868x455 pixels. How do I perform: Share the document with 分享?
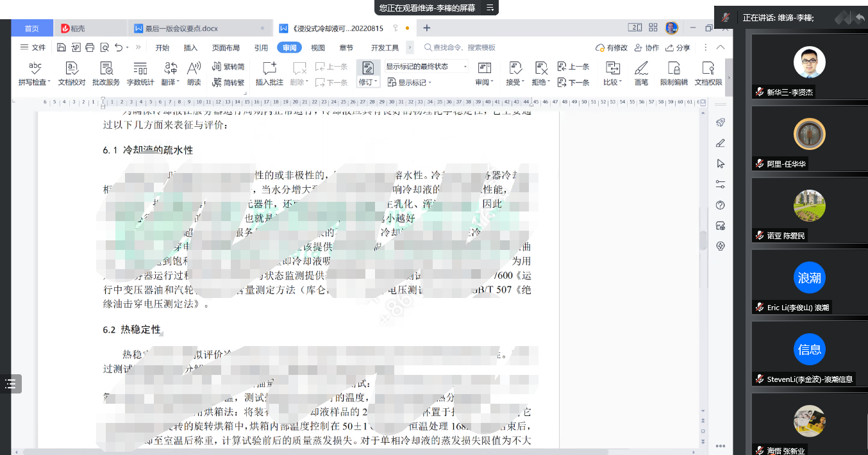coord(677,47)
